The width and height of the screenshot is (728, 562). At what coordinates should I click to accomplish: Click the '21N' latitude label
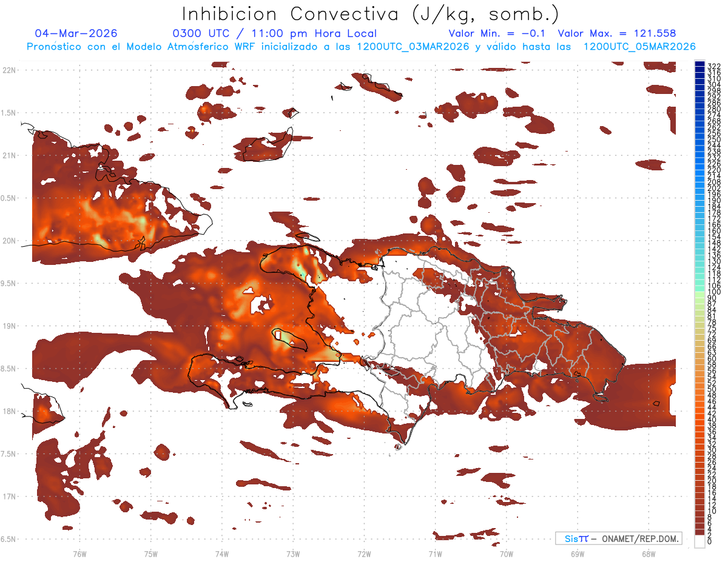(9, 155)
